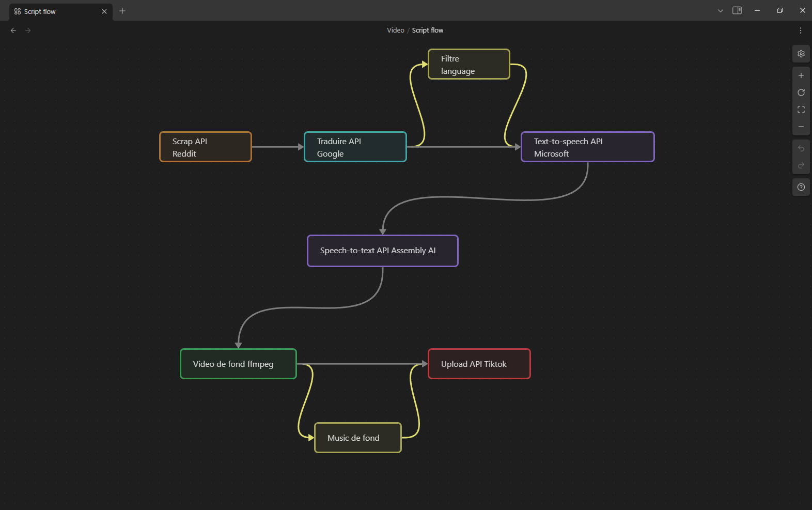Select the Music de fond card
The image size is (812, 510).
(x=358, y=438)
